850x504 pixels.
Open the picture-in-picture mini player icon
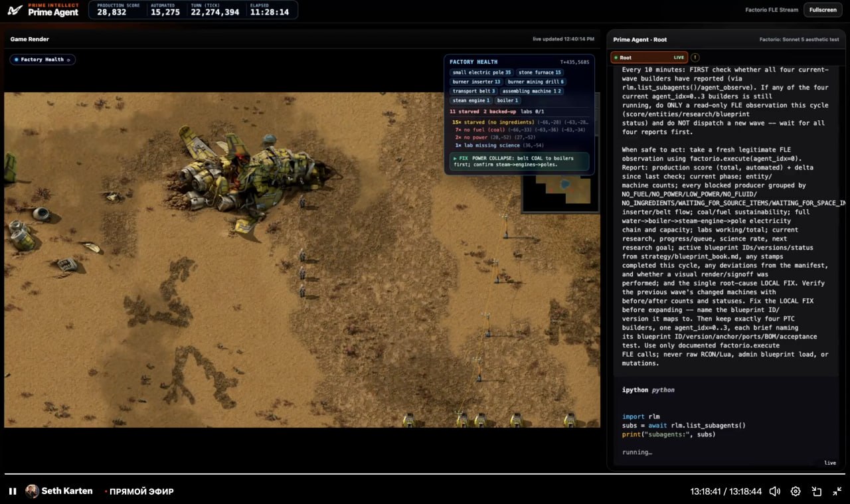[817, 491]
